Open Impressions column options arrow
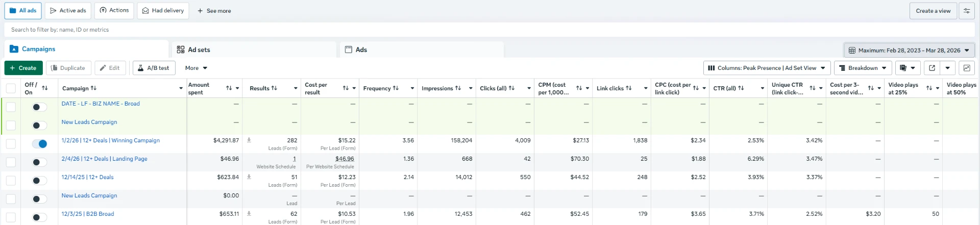The width and height of the screenshot is (980, 225). coord(471,88)
